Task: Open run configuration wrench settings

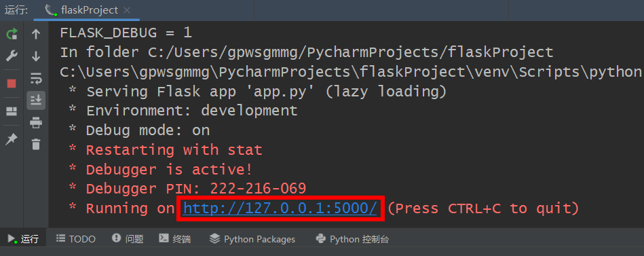Action: click(12, 56)
